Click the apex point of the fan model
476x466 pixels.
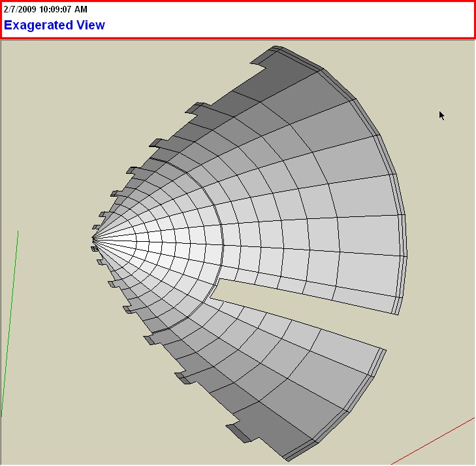[x=94, y=240]
